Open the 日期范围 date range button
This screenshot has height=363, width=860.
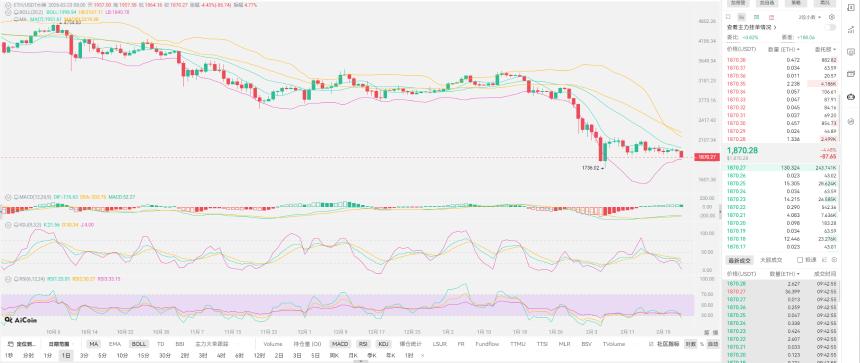tap(58, 344)
